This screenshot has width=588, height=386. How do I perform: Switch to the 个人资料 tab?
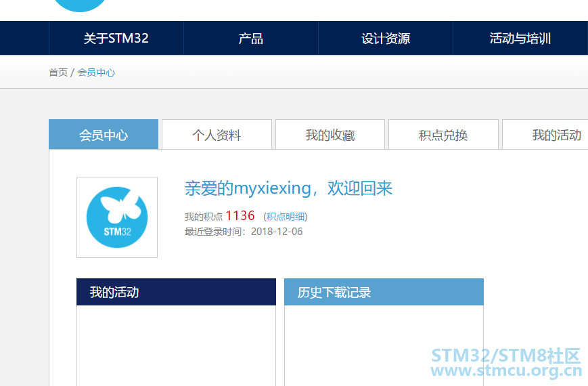(x=217, y=135)
